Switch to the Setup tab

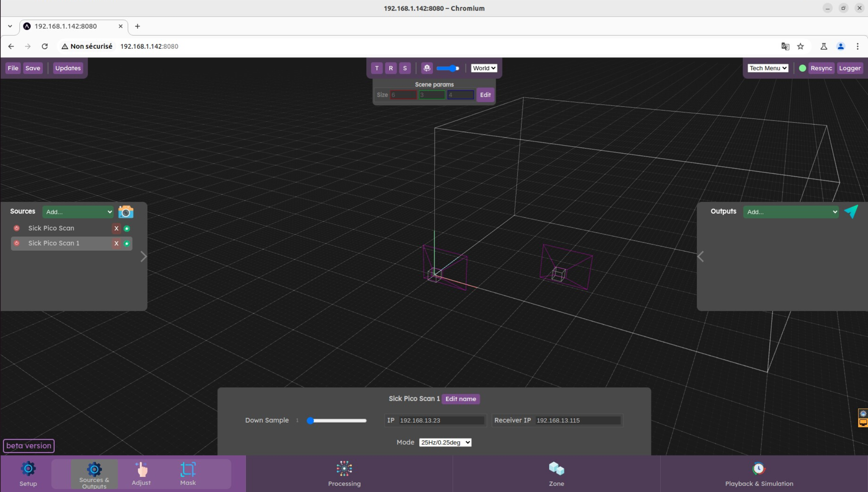tap(28, 474)
